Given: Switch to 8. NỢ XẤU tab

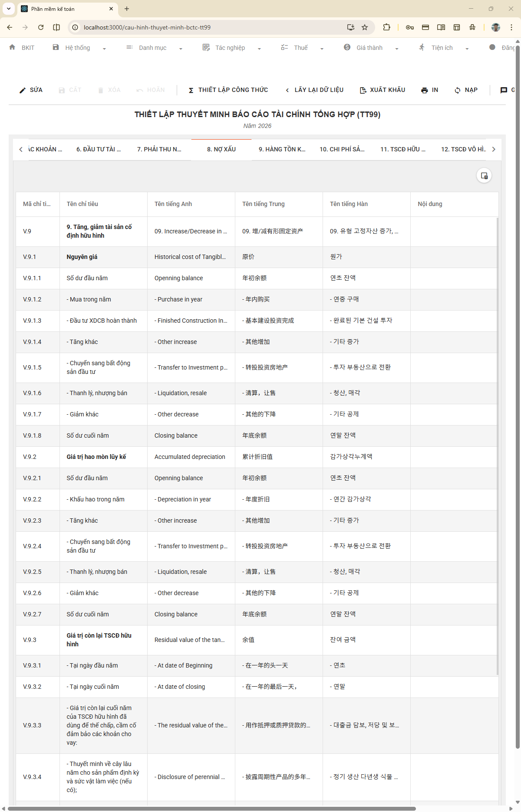Looking at the screenshot, I should tap(221, 149).
